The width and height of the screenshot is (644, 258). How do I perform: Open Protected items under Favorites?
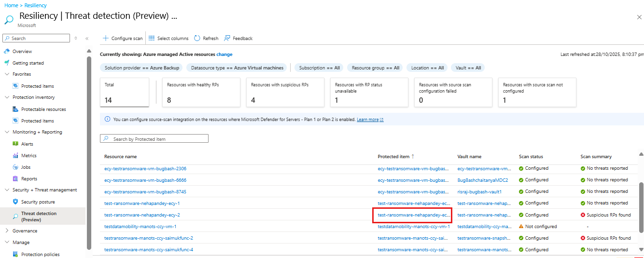click(x=38, y=86)
